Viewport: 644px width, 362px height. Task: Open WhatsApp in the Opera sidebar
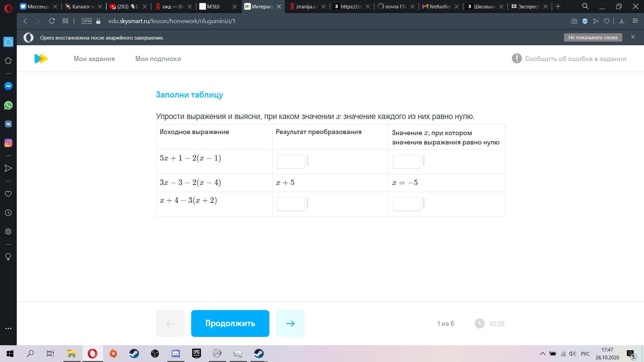8,105
